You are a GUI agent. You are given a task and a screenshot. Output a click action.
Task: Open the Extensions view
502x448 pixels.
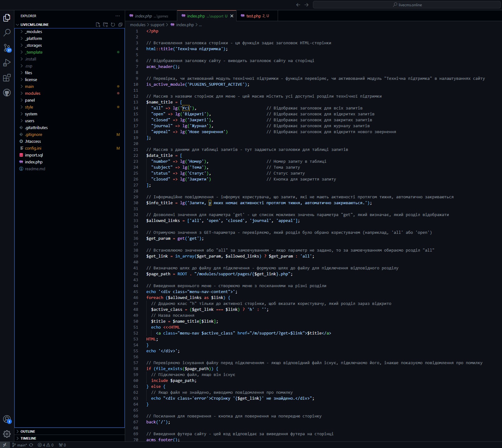7,78
